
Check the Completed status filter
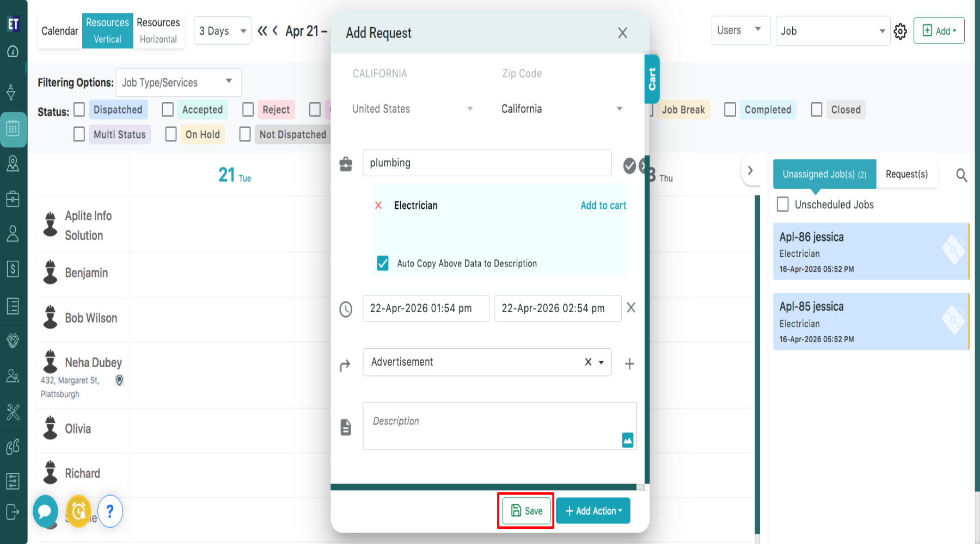(x=730, y=110)
